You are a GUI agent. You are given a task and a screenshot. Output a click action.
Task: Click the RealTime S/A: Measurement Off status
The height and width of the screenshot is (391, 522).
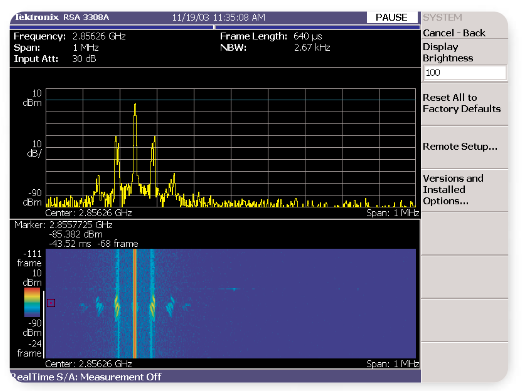[x=87, y=377]
